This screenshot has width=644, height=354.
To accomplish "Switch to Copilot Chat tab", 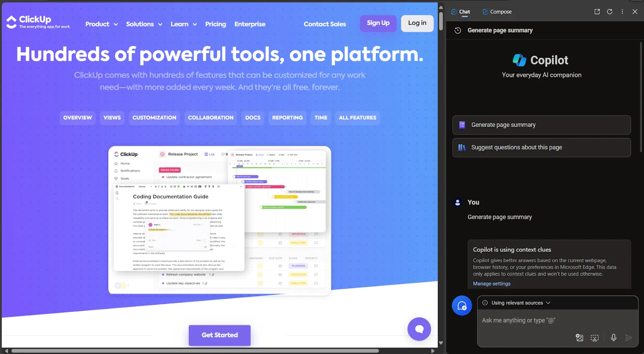I will [x=460, y=12].
